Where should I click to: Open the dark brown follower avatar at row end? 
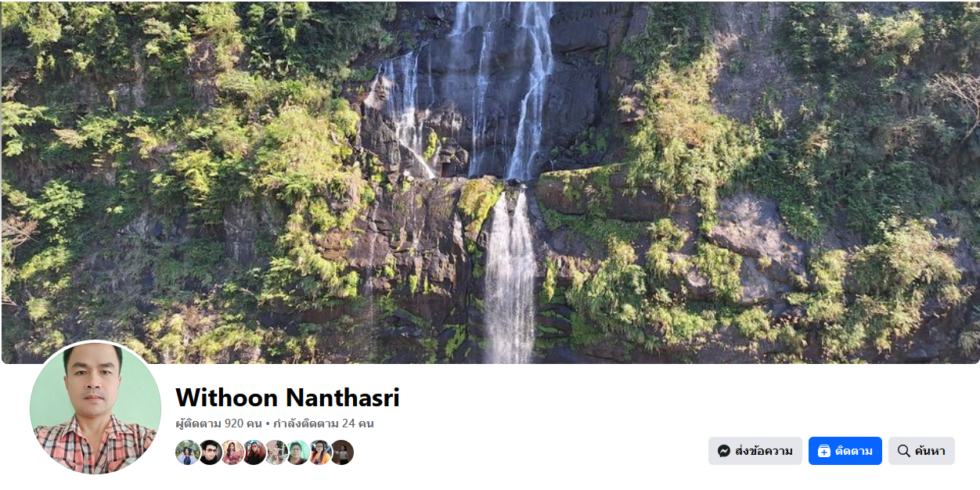(341, 452)
